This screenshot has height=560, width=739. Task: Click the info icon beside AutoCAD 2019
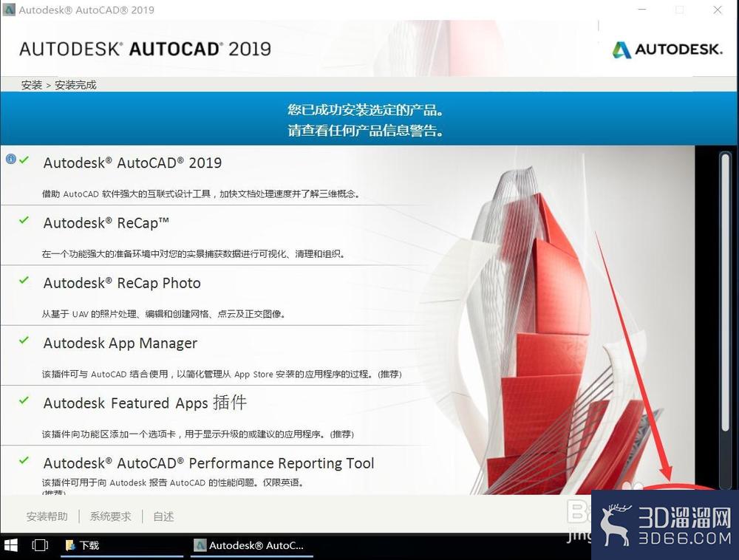click(11, 159)
